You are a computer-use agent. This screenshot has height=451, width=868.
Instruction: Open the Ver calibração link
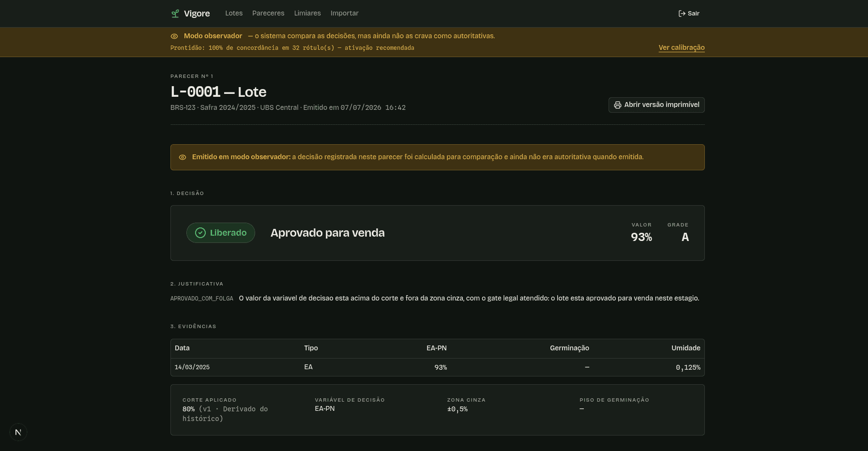pyautogui.click(x=681, y=47)
